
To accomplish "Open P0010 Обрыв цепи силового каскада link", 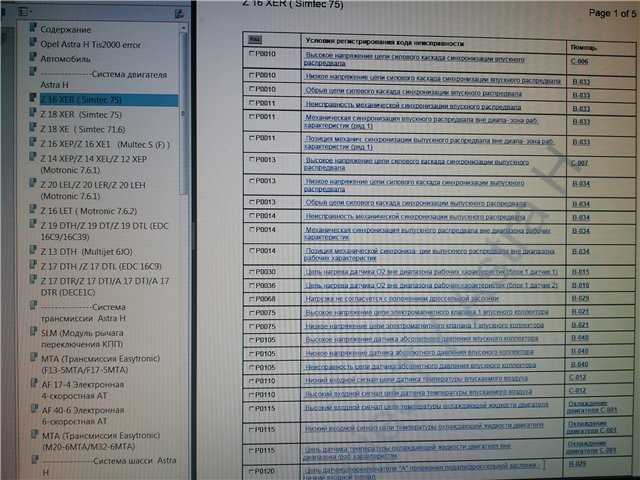I will [413, 92].
